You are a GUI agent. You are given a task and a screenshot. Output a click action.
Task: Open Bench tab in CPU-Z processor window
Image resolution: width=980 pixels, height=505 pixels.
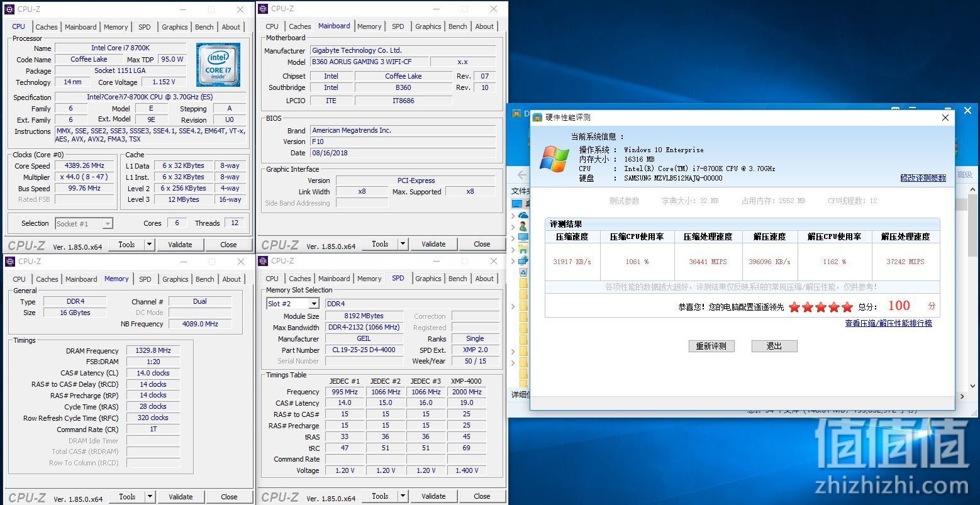(x=204, y=27)
